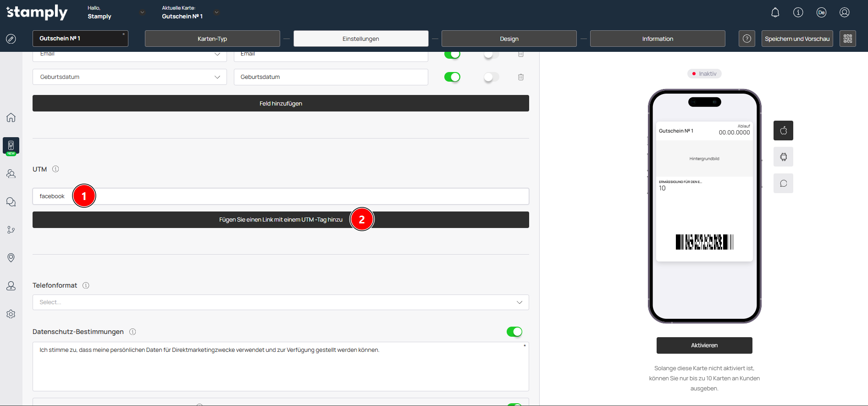The image size is (868, 406).
Task: Click the Feld hinzufügen button
Action: pos(281,104)
